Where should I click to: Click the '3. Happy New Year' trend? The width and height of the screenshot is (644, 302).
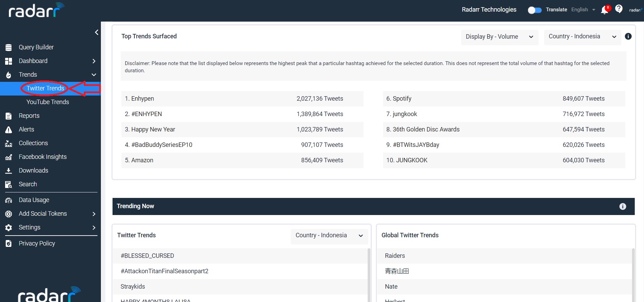point(242,129)
